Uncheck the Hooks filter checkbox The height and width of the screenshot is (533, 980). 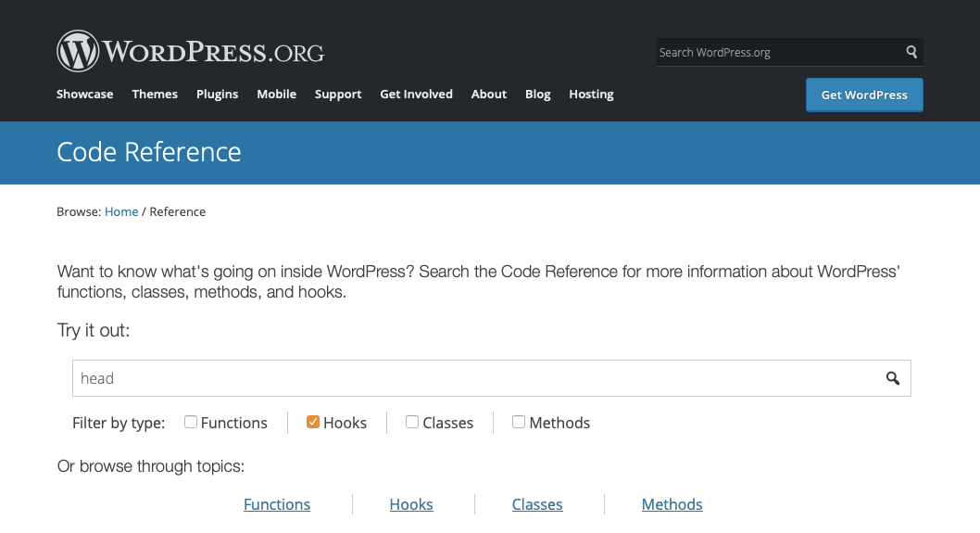coord(313,423)
